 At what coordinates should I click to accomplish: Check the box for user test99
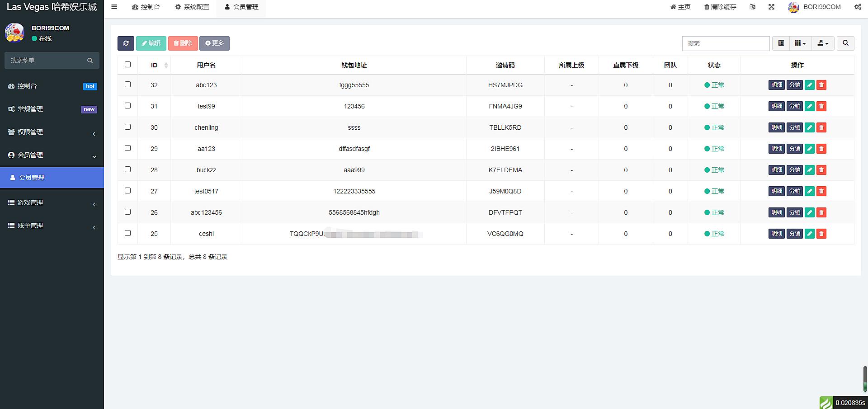(127, 106)
